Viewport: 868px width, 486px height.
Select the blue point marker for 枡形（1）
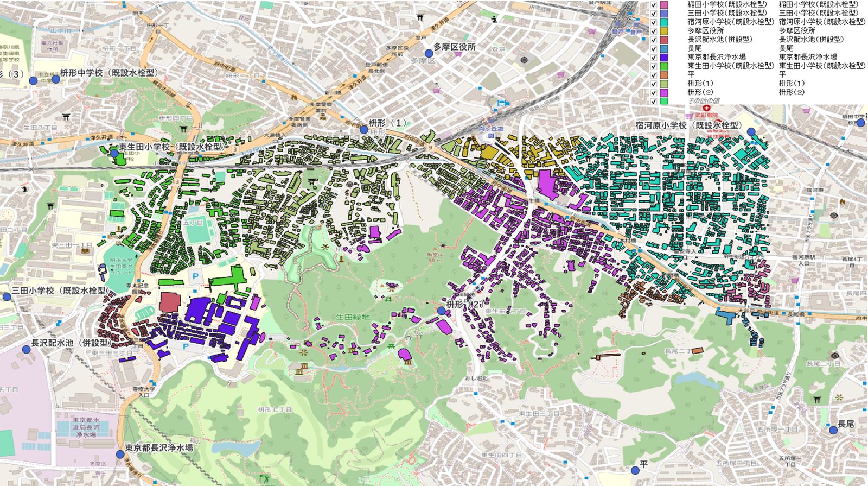pos(363,130)
